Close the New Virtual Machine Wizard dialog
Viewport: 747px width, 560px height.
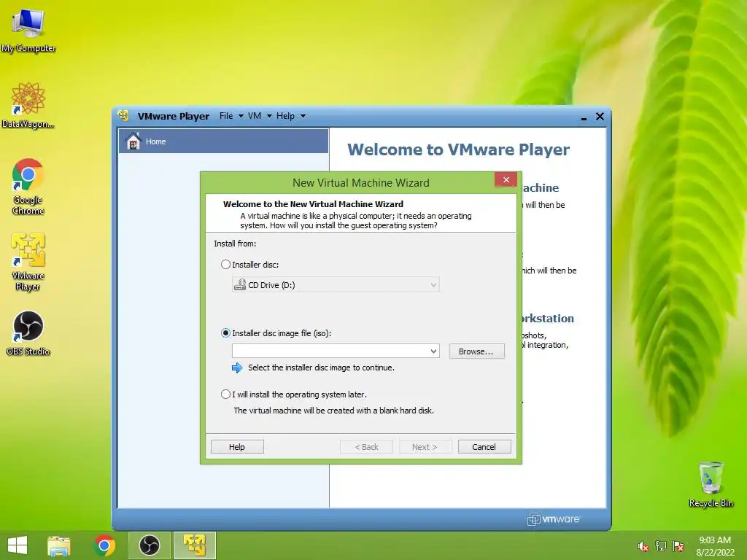(x=506, y=179)
